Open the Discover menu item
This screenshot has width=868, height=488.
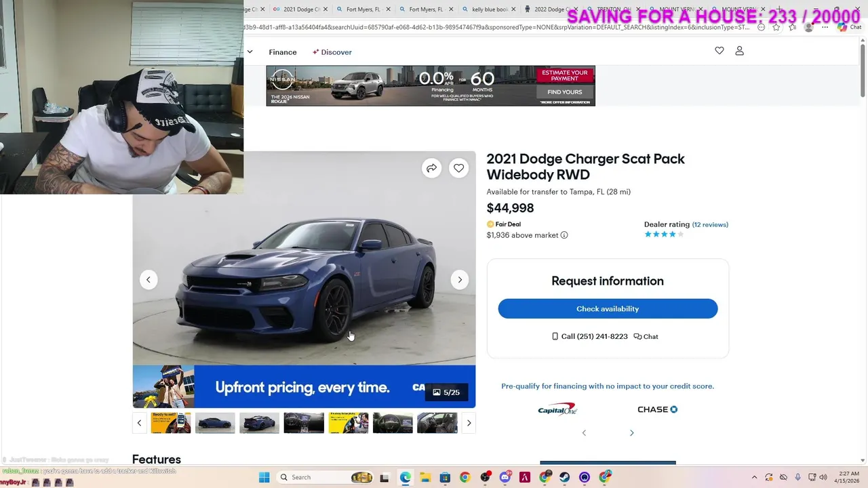(x=332, y=52)
